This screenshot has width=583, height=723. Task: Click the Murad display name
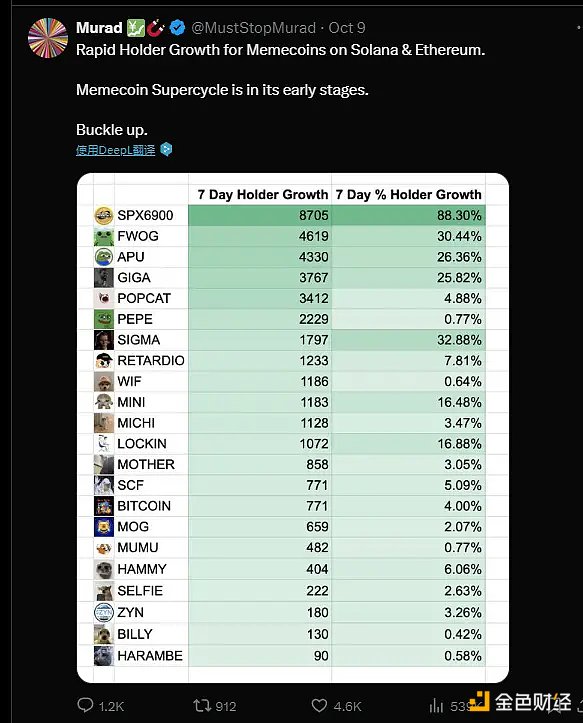99,28
